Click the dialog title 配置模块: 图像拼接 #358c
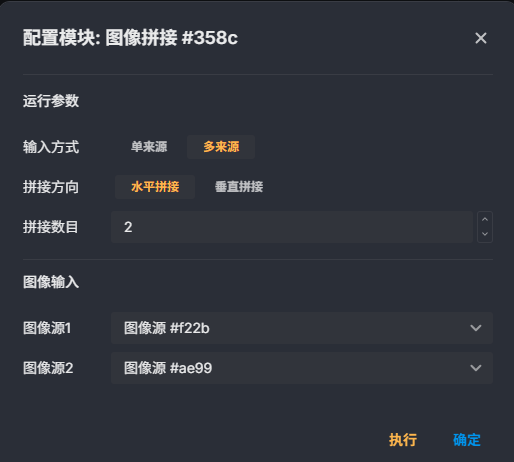Viewport: 514px width, 462px height. point(130,38)
